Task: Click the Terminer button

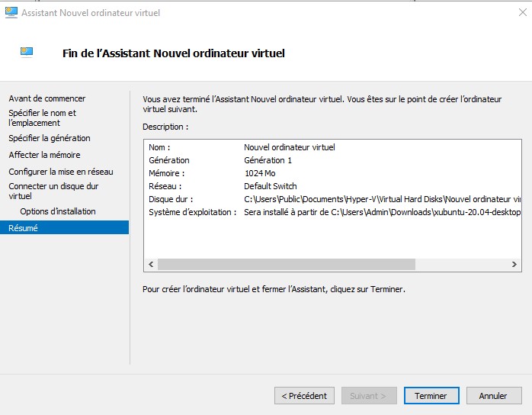Action: (x=431, y=396)
